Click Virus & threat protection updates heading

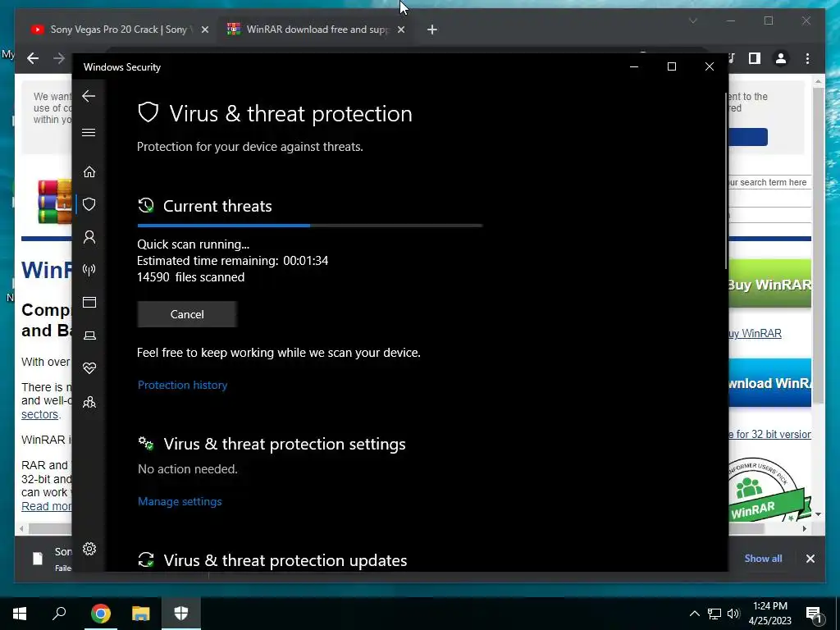(285, 560)
